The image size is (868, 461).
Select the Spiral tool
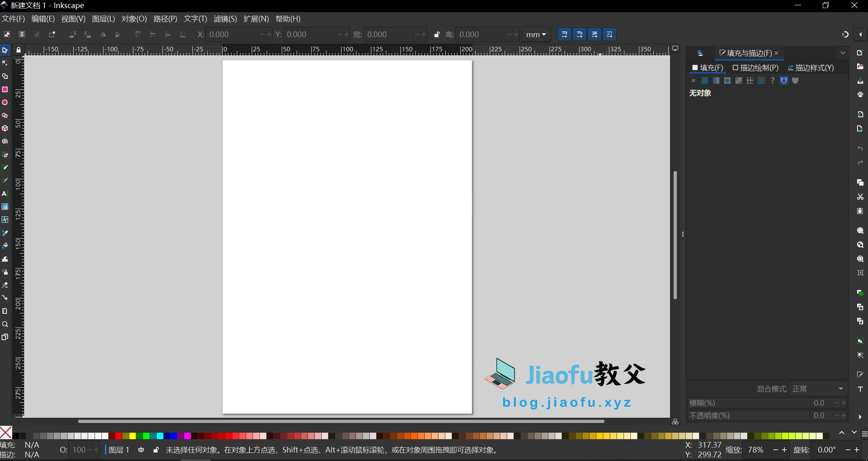click(x=5, y=142)
